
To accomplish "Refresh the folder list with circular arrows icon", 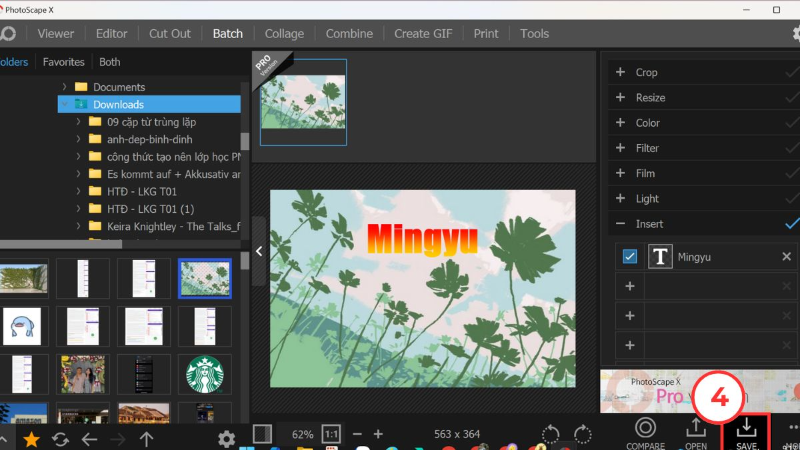I will coord(60,439).
